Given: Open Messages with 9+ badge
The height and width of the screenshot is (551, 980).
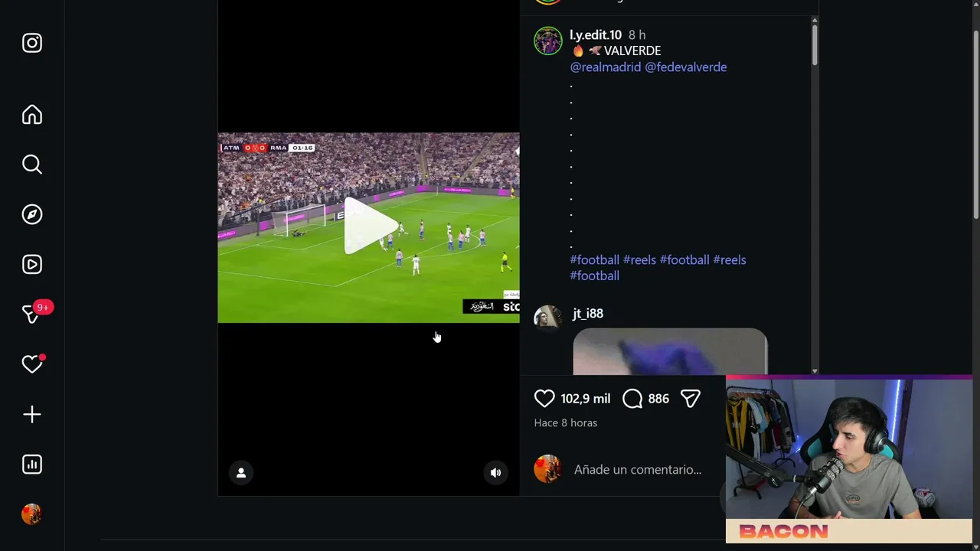Looking at the screenshot, I should 32,314.
